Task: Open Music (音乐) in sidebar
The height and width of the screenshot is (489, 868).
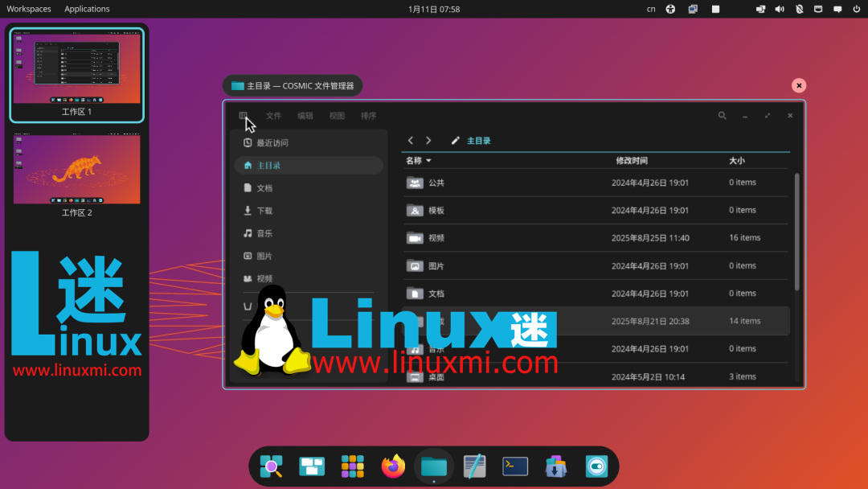Action: click(309, 233)
